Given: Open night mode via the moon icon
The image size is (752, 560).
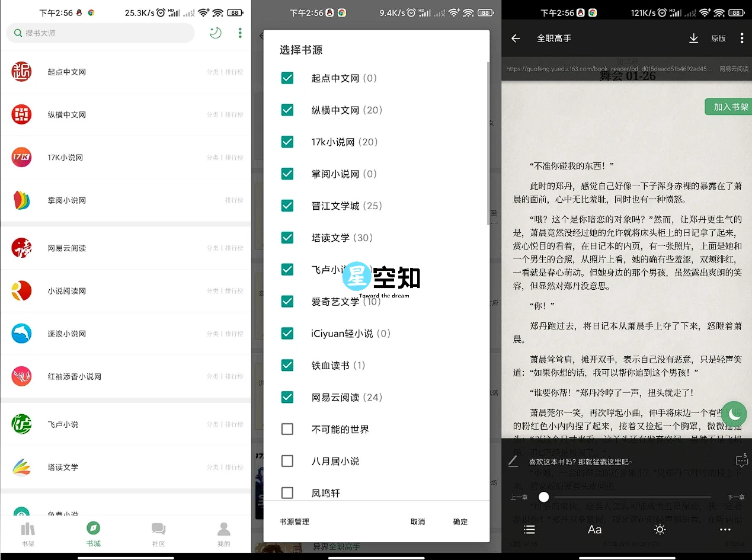Looking at the screenshot, I should point(215,33).
